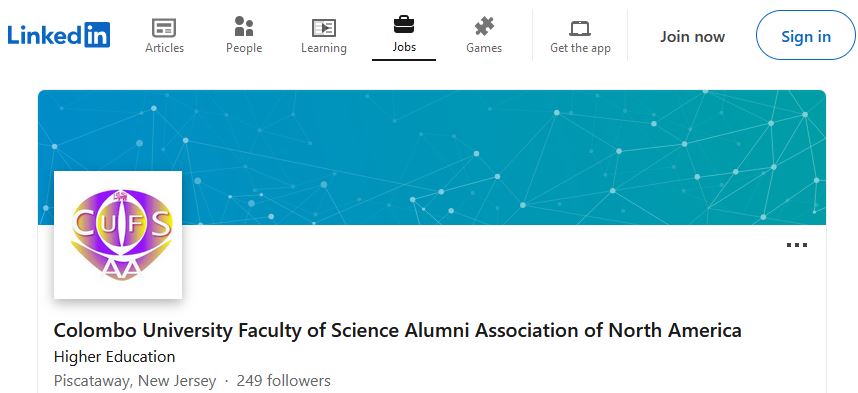Select the People silhouettes icon
This screenshot has height=393, width=858.
tap(244, 26)
